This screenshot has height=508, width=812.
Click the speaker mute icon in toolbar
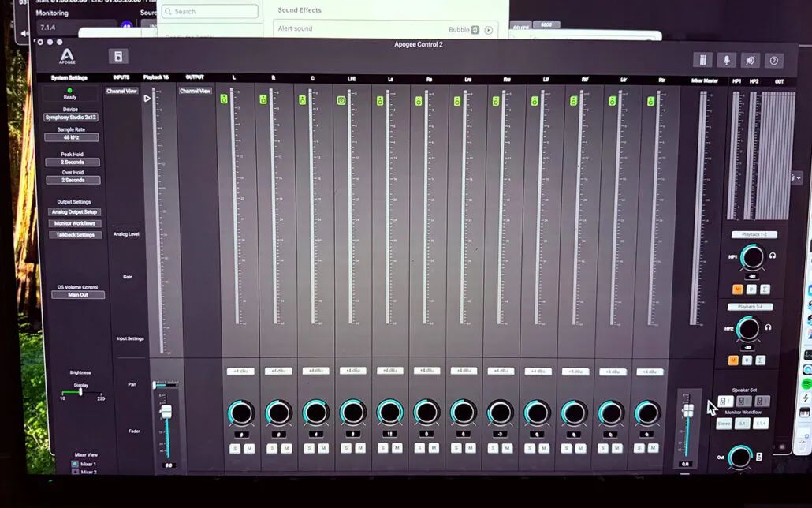751,61
